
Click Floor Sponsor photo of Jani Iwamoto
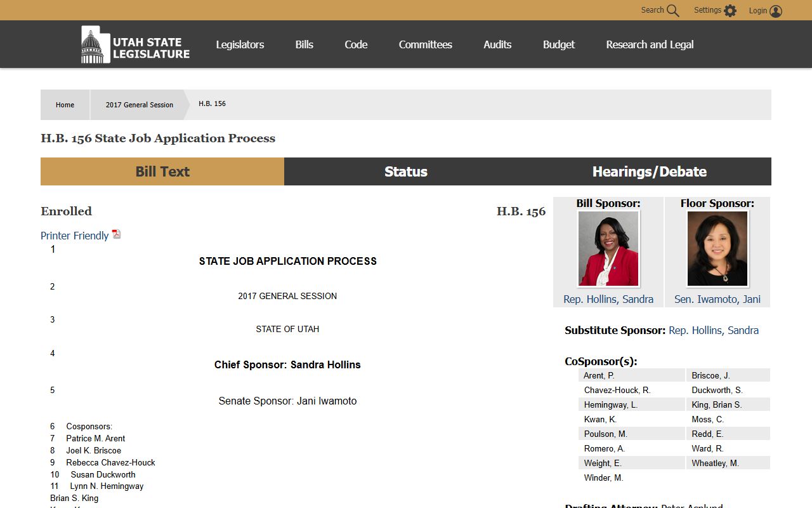pos(717,249)
